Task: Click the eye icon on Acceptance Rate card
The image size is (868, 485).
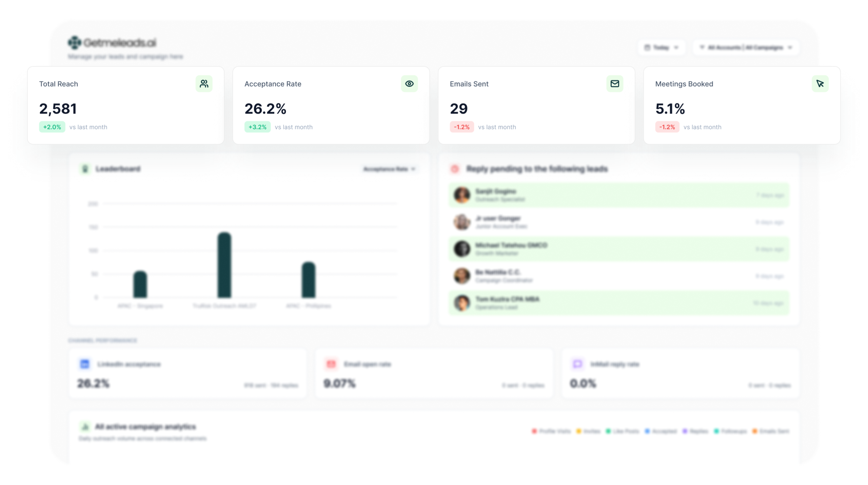Action: point(409,83)
